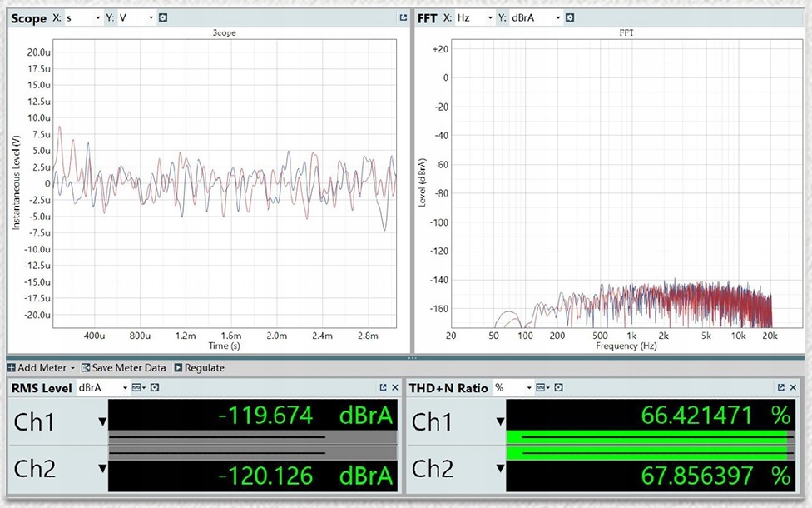Pop out the THD+N Ratio meter
This screenshot has width=812, height=508.
click(780, 387)
